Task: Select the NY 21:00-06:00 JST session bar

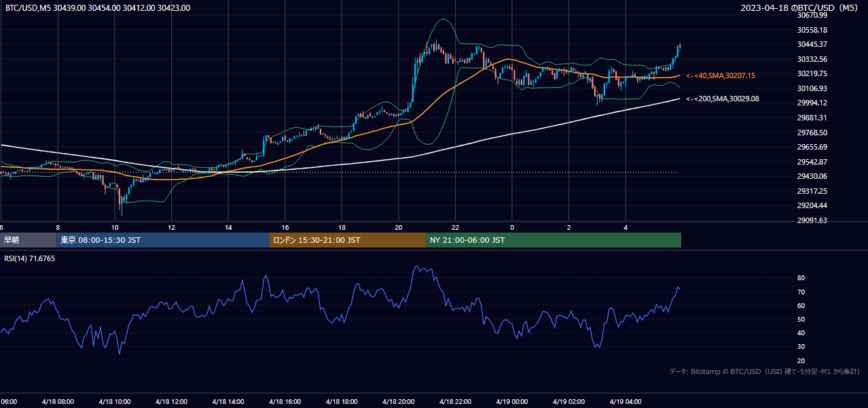Action: [x=554, y=240]
